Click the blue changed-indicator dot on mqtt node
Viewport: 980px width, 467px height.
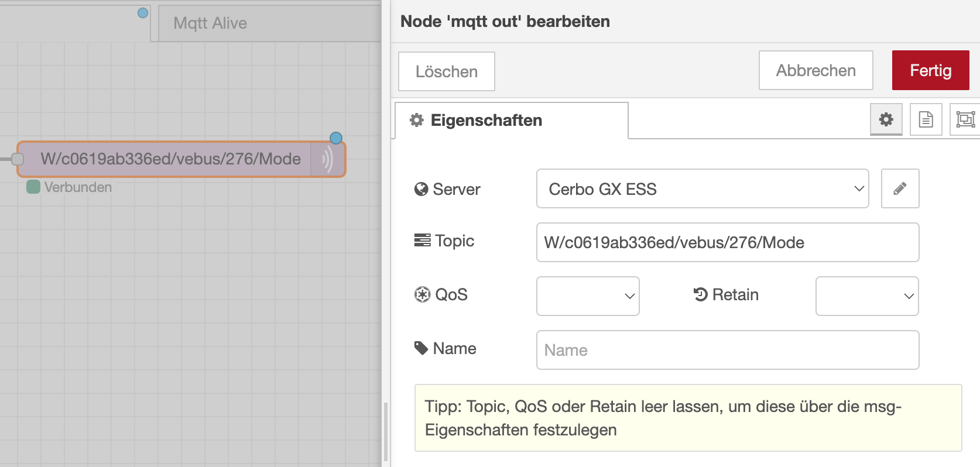(335, 138)
